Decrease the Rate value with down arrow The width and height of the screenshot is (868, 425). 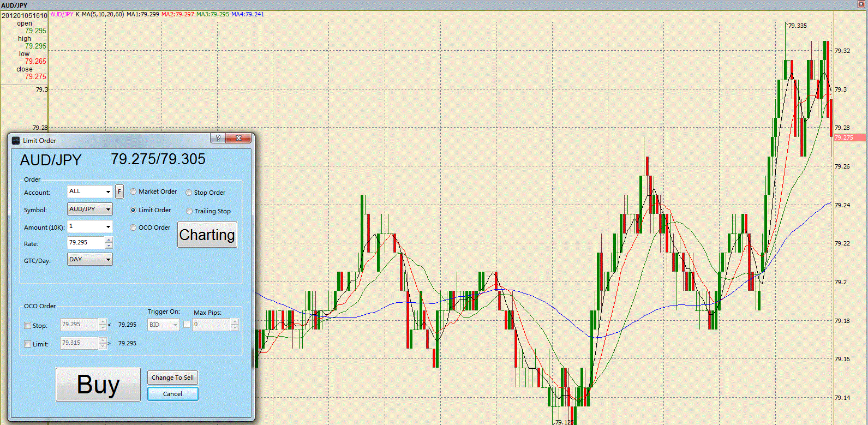(109, 246)
